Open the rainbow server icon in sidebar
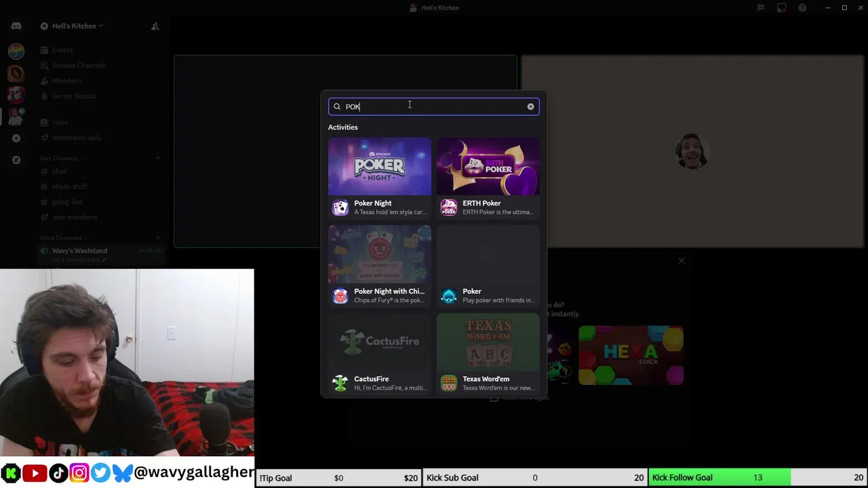This screenshot has height=488, width=868. (x=16, y=51)
